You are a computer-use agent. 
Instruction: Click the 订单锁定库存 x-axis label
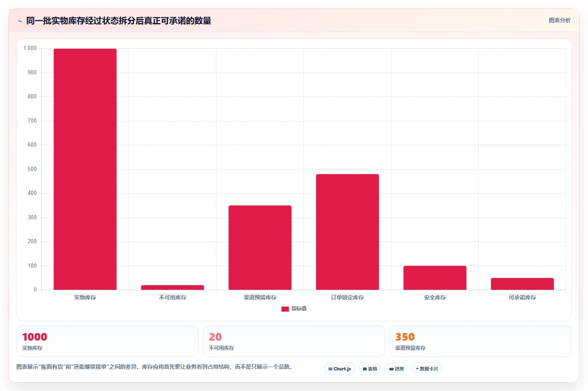tap(347, 297)
